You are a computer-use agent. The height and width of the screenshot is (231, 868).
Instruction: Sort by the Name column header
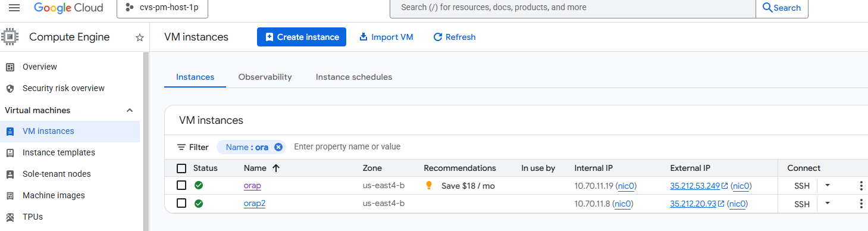255,168
